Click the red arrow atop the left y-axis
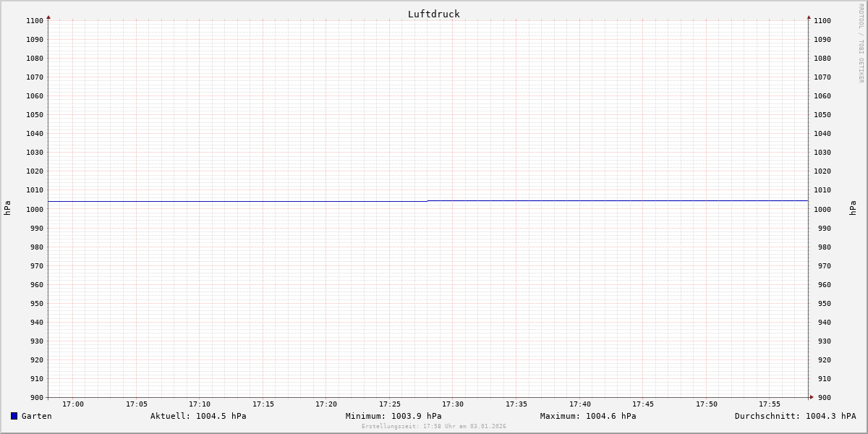Image resolution: width=868 pixels, height=434 pixels. [x=48, y=17]
